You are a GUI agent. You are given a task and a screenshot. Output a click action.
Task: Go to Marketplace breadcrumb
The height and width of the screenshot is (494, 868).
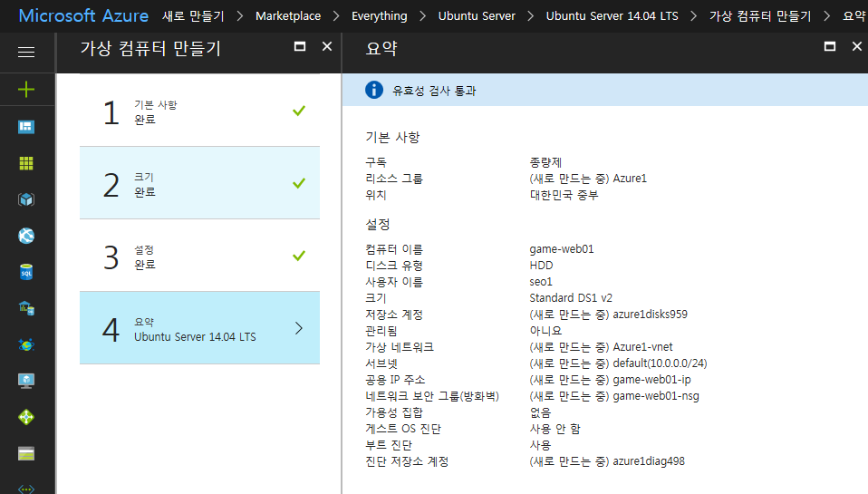(x=288, y=16)
